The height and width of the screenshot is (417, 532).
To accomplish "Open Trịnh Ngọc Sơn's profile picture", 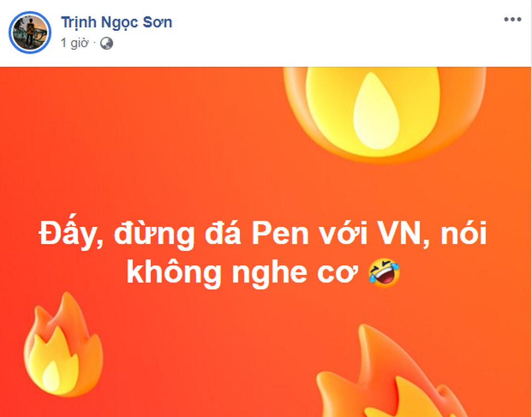I will click(x=30, y=33).
